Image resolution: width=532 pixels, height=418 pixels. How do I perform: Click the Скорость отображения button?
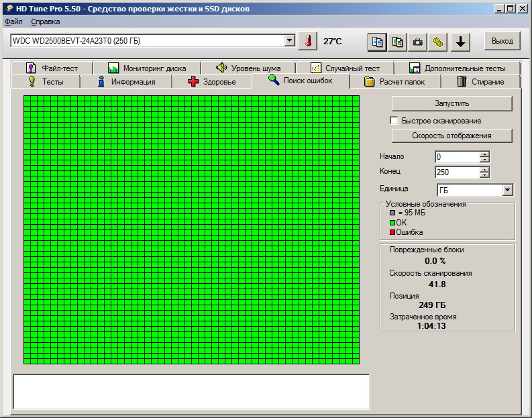click(x=451, y=136)
